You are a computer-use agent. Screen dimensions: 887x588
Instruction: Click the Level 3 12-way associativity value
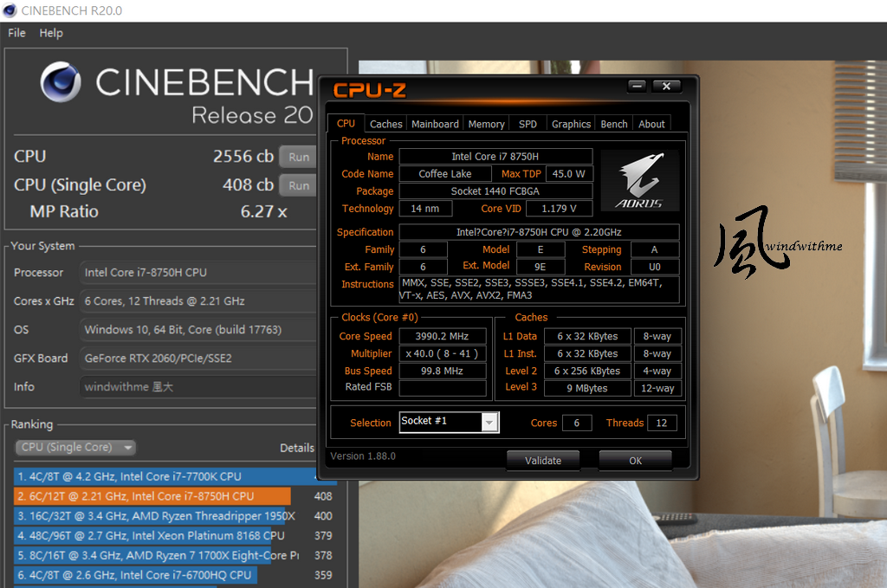[x=657, y=388]
